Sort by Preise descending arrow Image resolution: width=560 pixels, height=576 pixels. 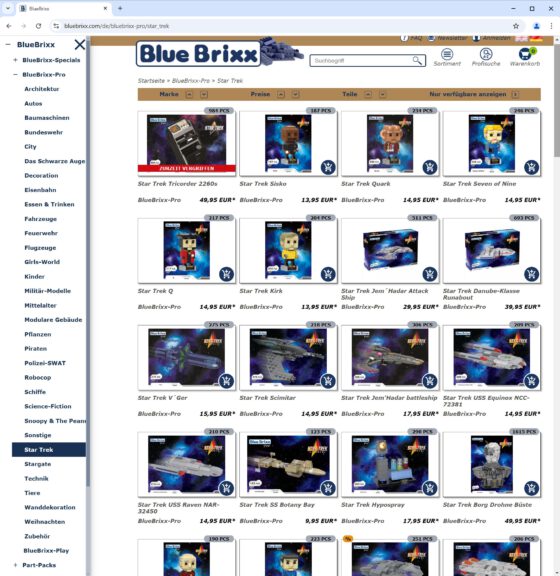295,94
